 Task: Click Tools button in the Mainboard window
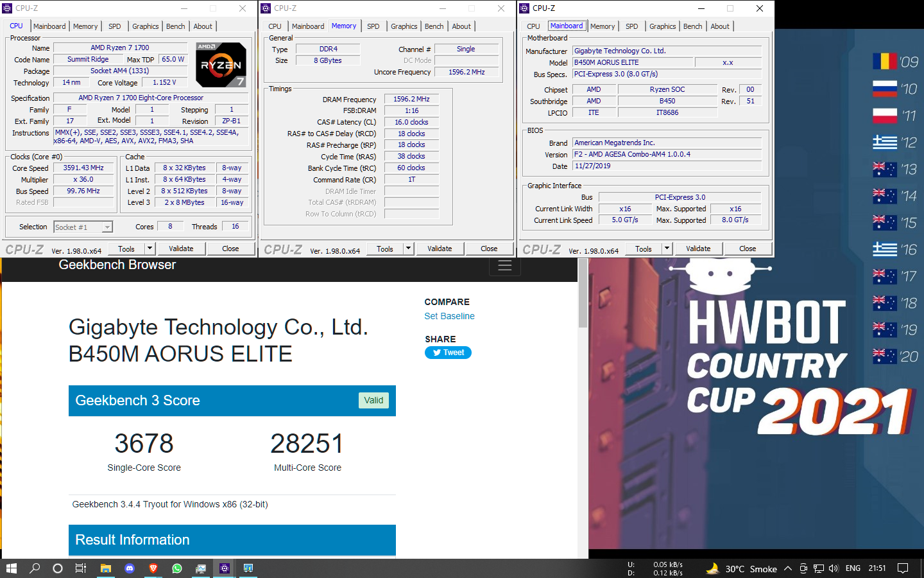644,249
